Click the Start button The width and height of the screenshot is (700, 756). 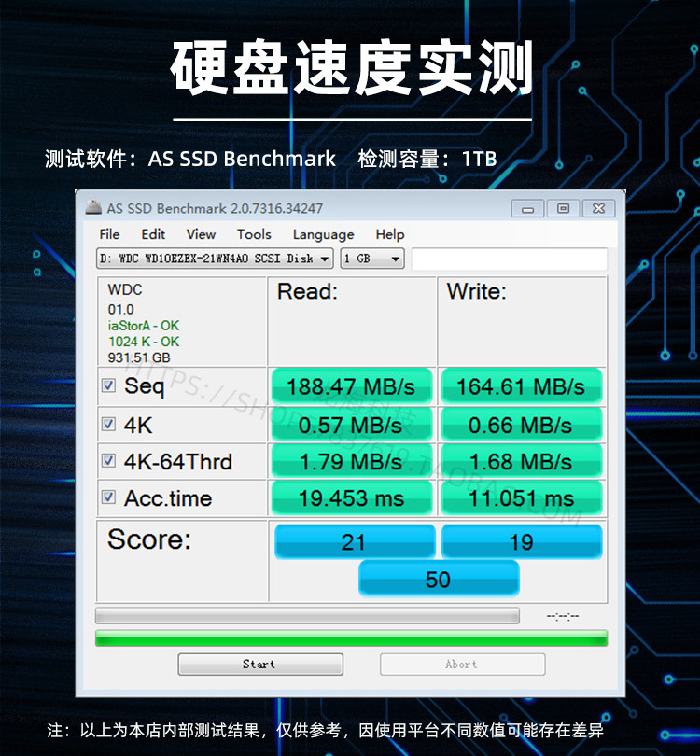tap(260, 665)
